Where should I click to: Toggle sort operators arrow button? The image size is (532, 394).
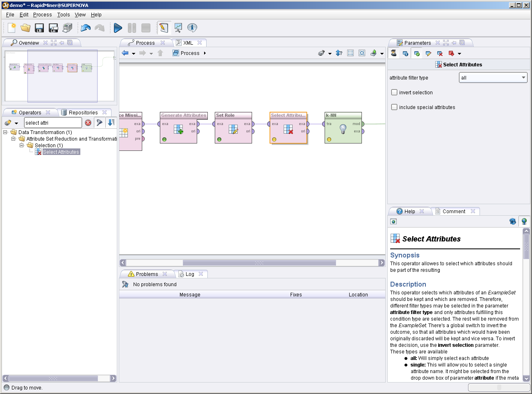click(111, 123)
